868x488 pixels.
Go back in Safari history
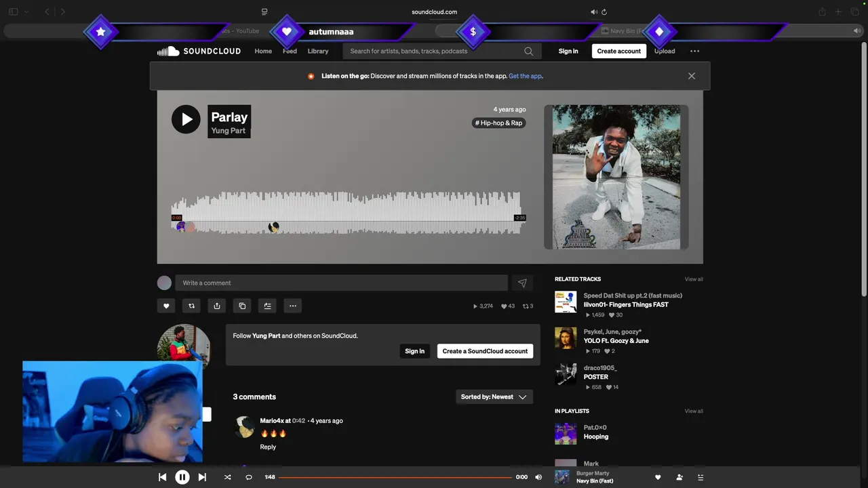coord(47,12)
